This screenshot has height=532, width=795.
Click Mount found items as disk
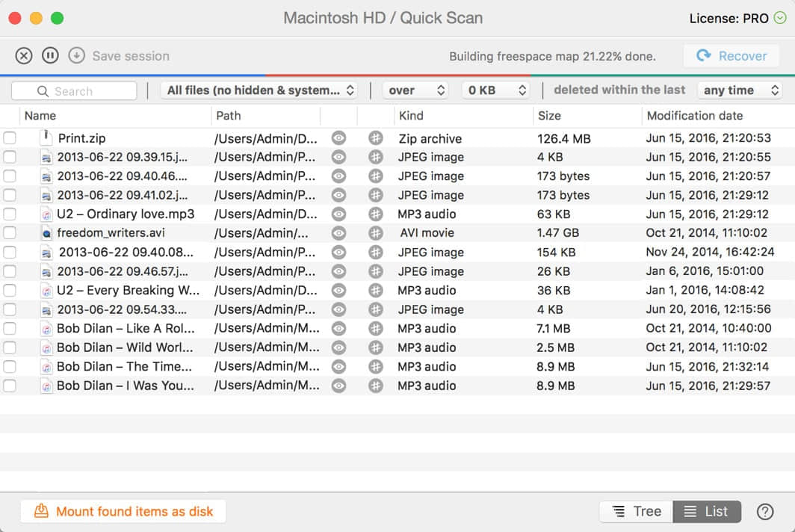123,511
